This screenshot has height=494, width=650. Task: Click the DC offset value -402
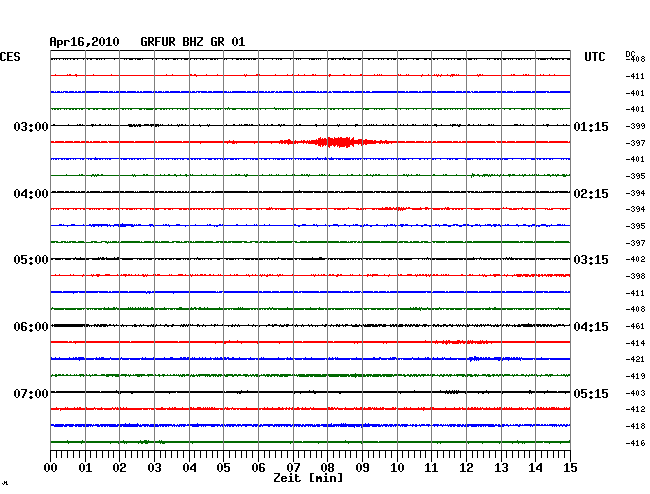pyautogui.click(x=635, y=259)
